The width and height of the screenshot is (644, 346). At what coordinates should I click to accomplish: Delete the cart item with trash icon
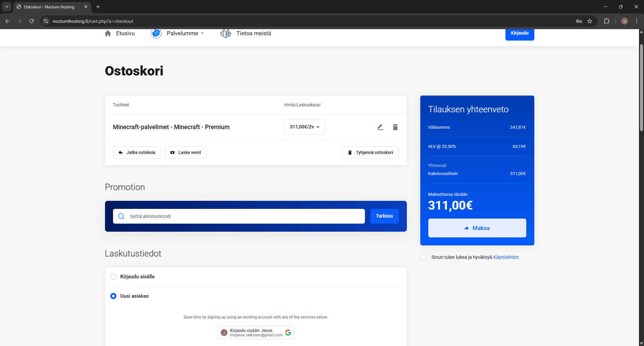(x=395, y=127)
